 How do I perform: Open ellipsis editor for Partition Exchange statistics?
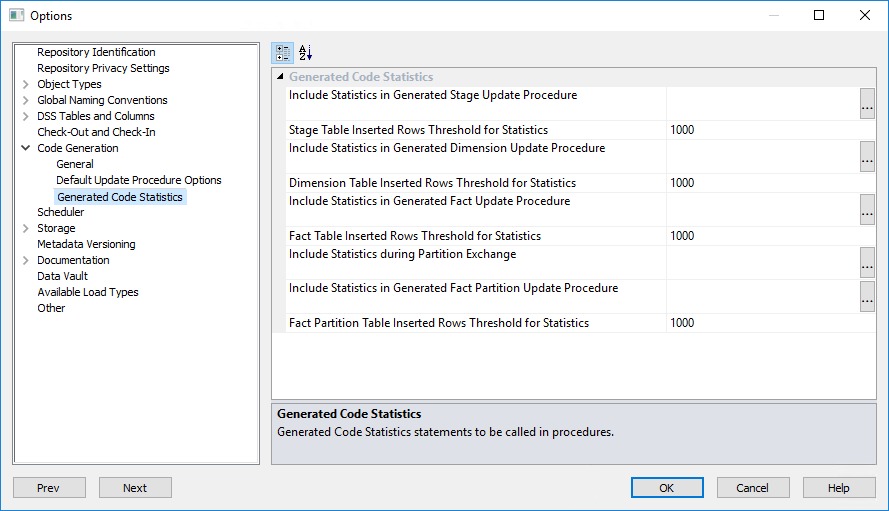click(x=867, y=263)
